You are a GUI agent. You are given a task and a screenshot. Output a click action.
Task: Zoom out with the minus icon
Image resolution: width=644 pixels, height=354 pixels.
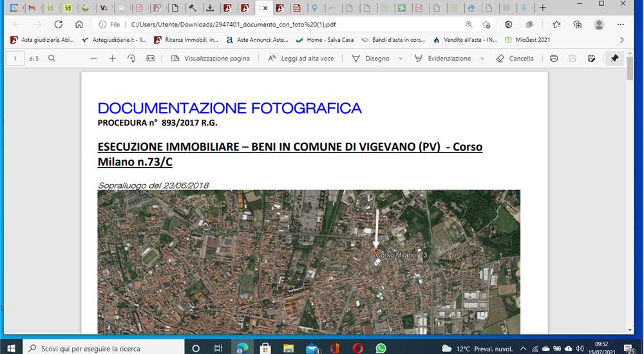pyautogui.click(x=93, y=59)
